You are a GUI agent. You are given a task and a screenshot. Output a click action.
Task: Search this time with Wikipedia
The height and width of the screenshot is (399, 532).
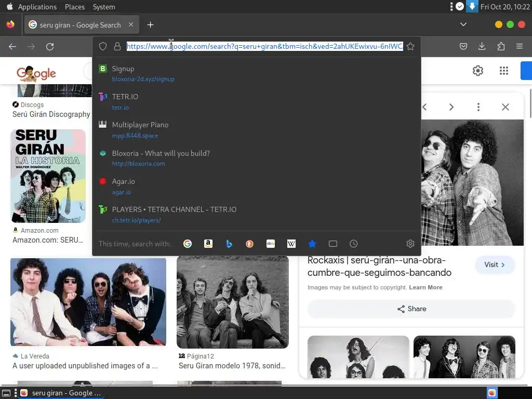291,244
